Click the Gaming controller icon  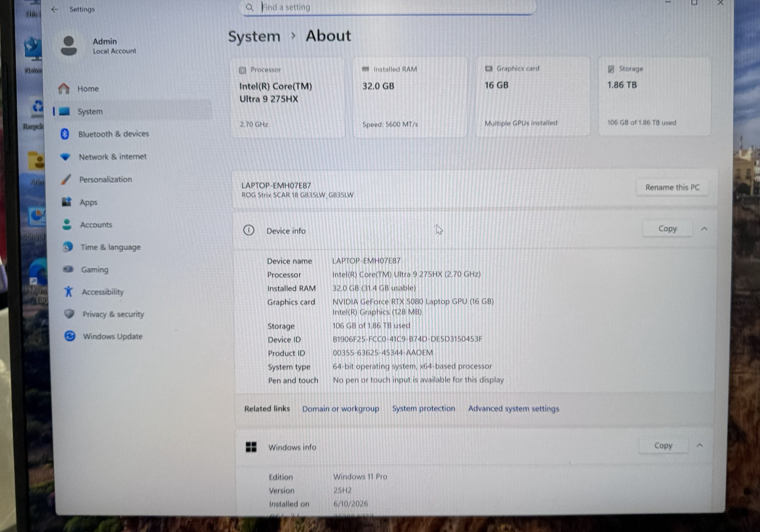[68, 269]
